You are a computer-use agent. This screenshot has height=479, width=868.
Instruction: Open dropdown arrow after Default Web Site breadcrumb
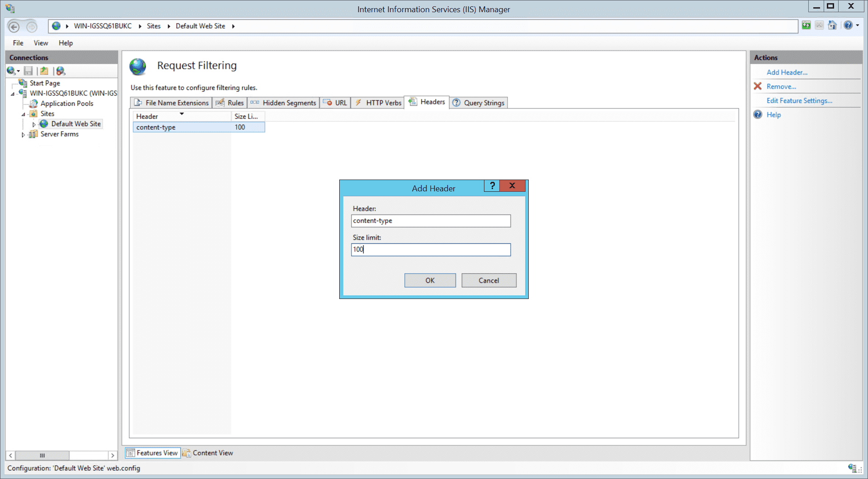coord(233,26)
